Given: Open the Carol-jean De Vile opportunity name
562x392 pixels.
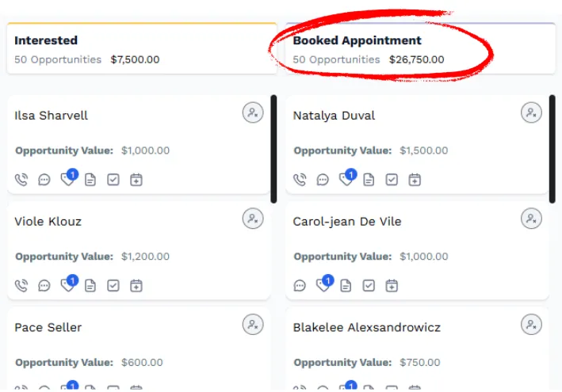Looking at the screenshot, I should click(347, 221).
